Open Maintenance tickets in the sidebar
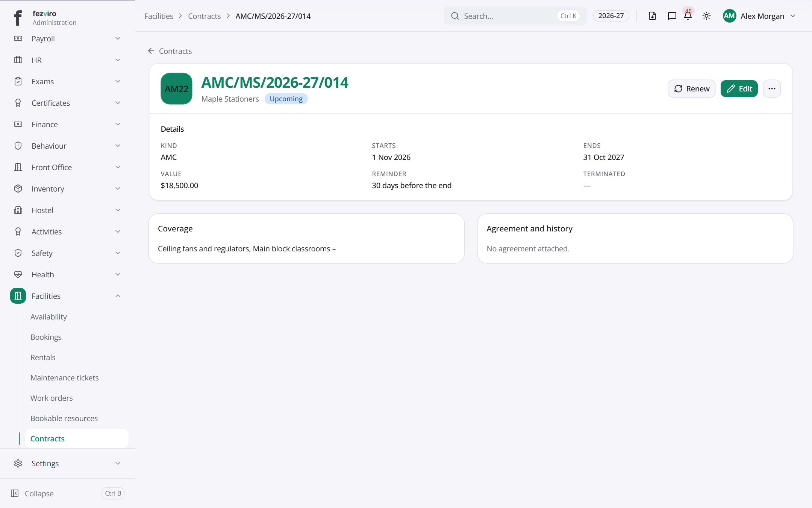 (64, 377)
